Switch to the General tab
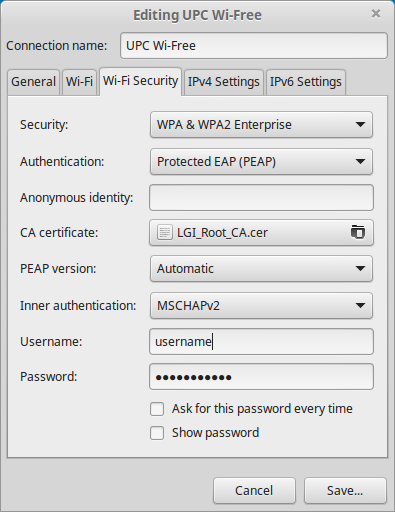Image resolution: width=395 pixels, height=512 pixels. click(33, 82)
